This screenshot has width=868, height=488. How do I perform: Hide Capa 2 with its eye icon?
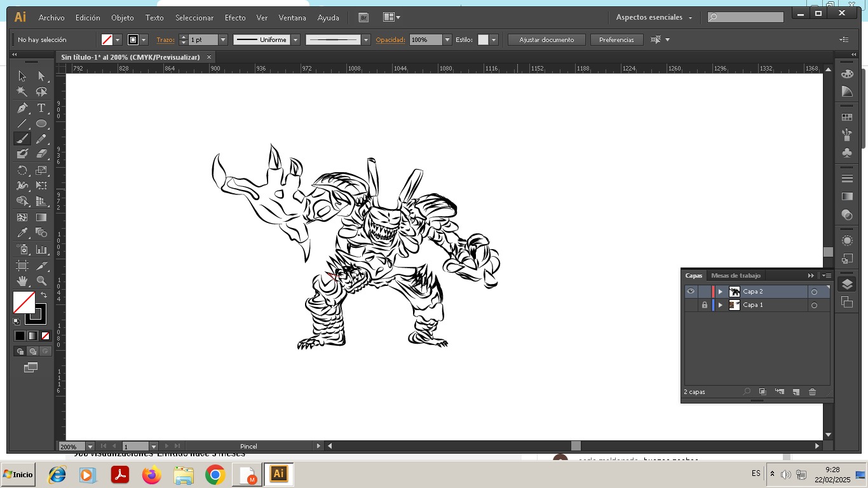[x=691, y=292]
